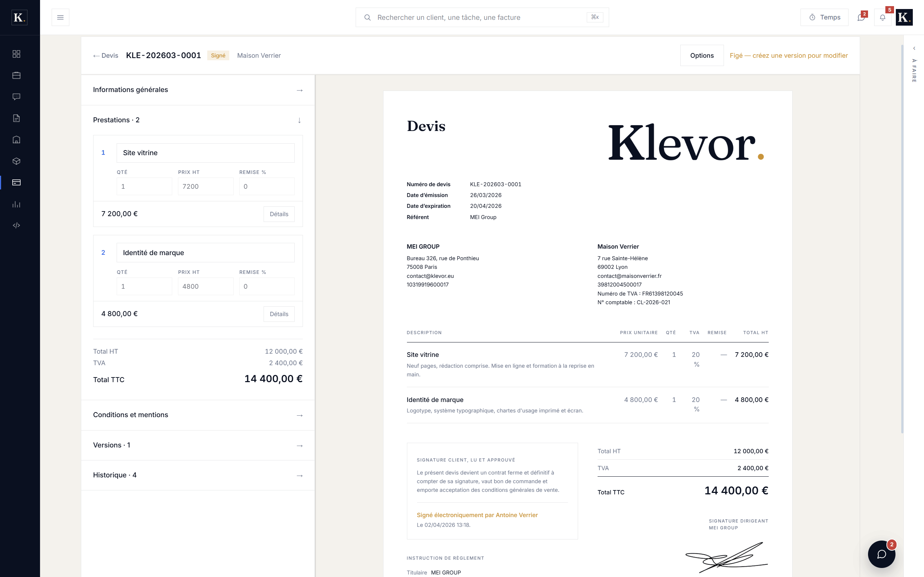924x577 pixels.
Task: Expand Conditions et mentions section
Action: [198, 415]
